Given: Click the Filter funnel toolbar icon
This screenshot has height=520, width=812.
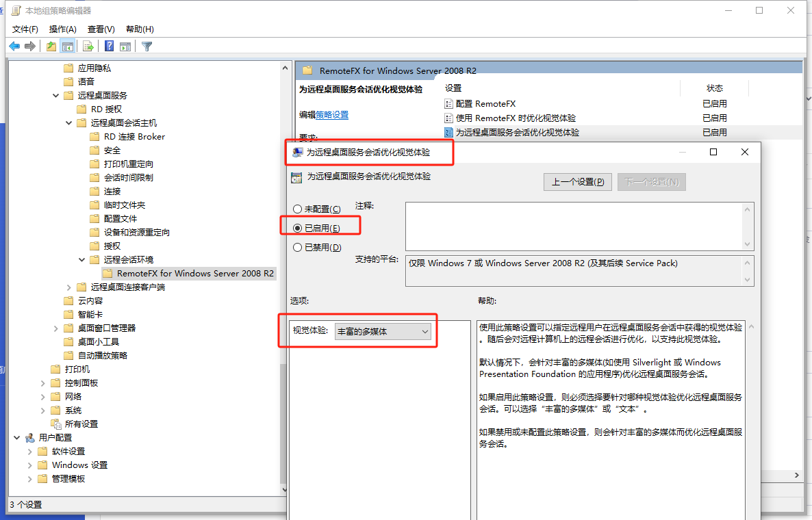Looking at the screenshot, I should tap(147, 47).
